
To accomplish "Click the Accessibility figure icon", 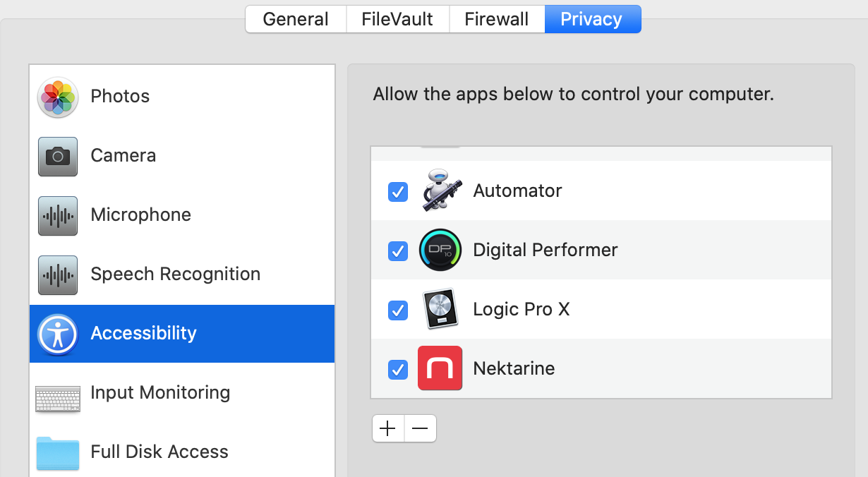I will coord(58,334).
